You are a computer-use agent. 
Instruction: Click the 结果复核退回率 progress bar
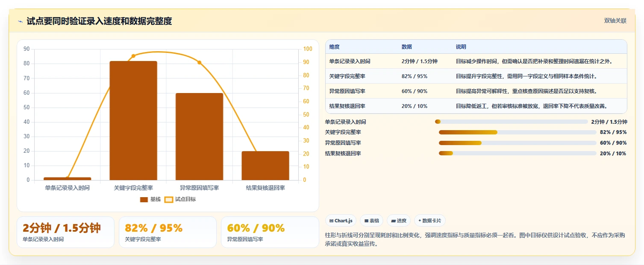pyautogui.click(x=518, y=153)
